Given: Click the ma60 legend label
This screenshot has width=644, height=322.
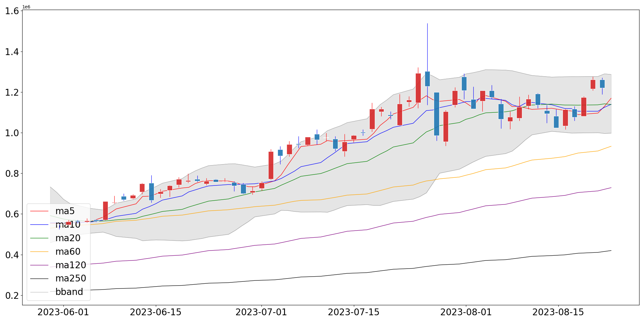Looking at the screenshot, I should click(68, 252).
